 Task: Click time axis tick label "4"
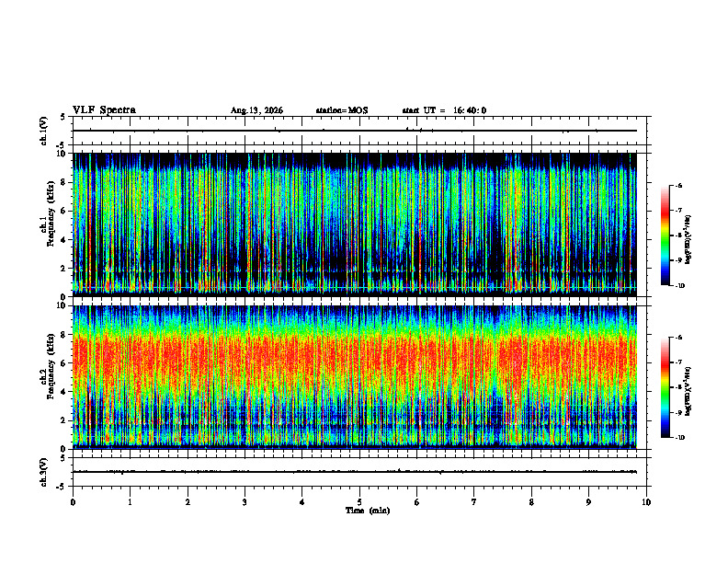click(302, 502)
